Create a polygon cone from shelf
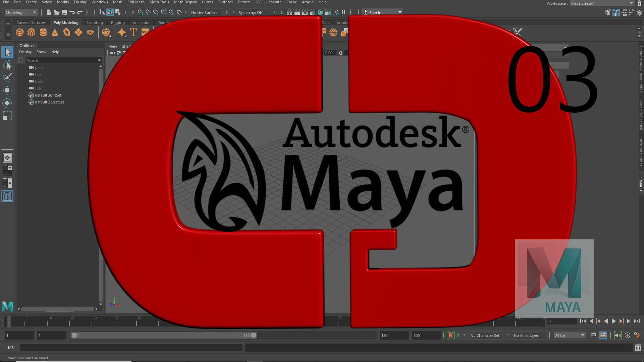Image resolution: width=644 pixels, height=362 pixels. [55, 33]
